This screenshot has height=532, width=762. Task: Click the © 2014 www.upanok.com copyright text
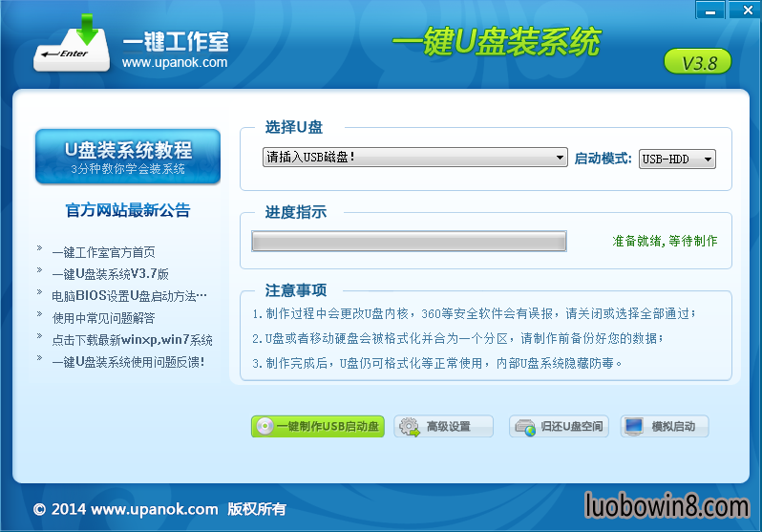point(159,509)
